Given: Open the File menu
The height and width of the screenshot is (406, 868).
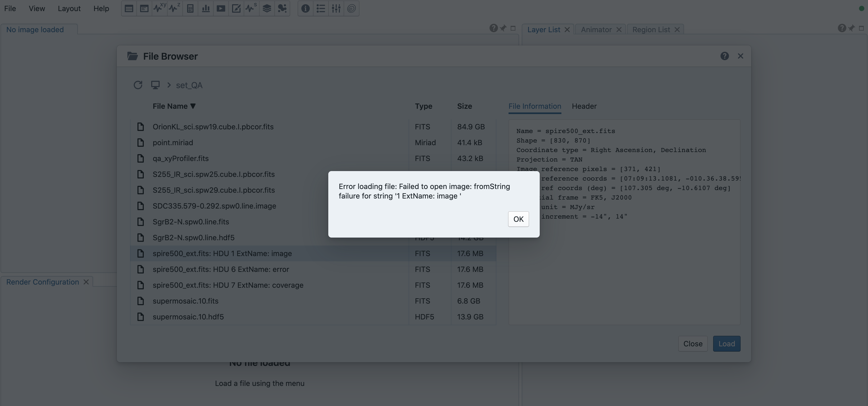Looking at the screenshot, I should pos(10,8).
